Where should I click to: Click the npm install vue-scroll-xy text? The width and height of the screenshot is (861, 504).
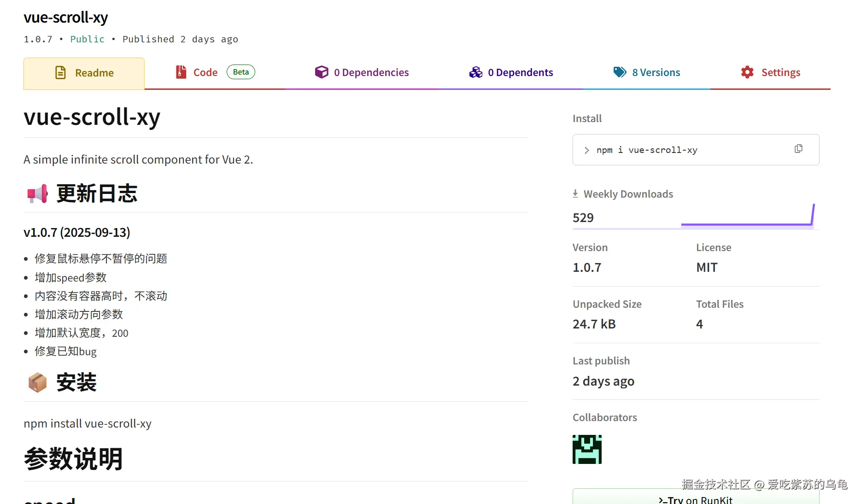88,424
